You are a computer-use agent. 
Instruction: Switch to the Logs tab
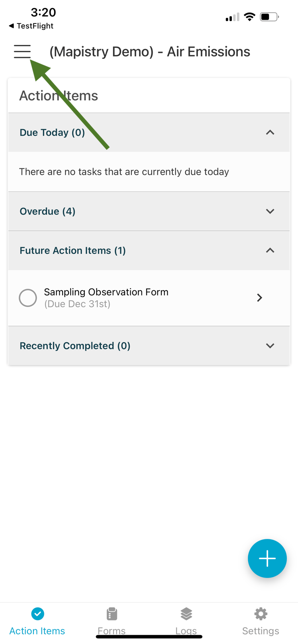[186, 621]
